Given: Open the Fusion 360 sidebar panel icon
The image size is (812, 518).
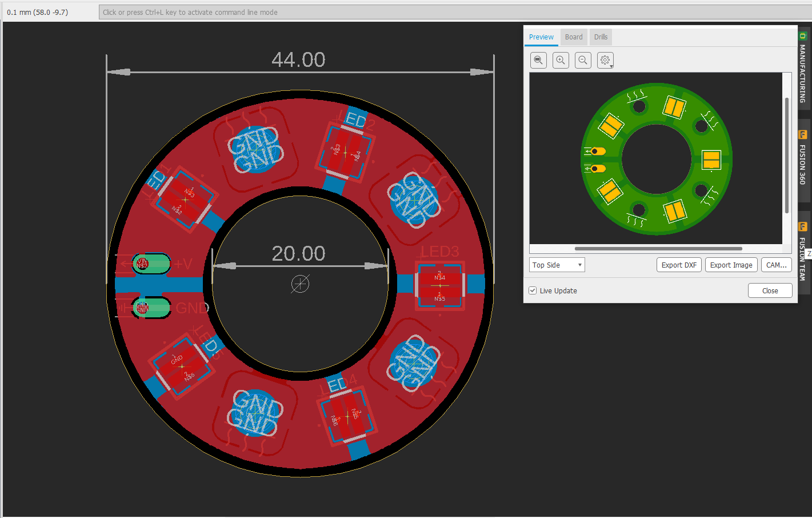Looking at the screenshot, I should tap(803, 134).
